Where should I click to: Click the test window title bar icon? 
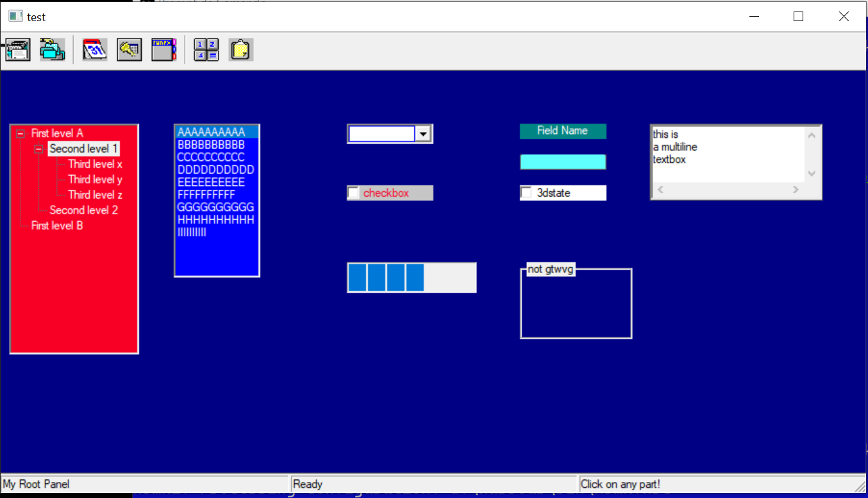[15, 17]
